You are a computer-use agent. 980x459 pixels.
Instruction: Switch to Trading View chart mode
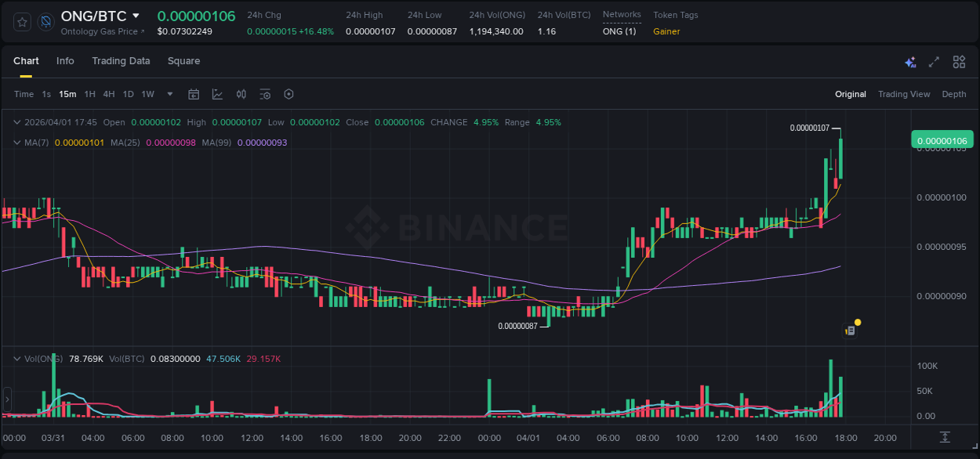904,94
